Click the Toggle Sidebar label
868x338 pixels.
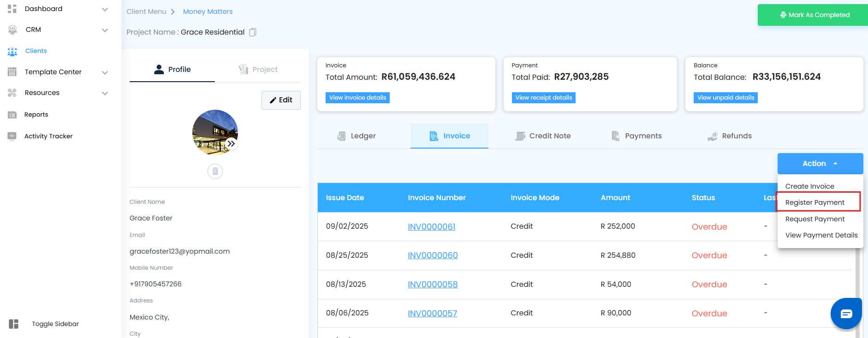point(55,324)
